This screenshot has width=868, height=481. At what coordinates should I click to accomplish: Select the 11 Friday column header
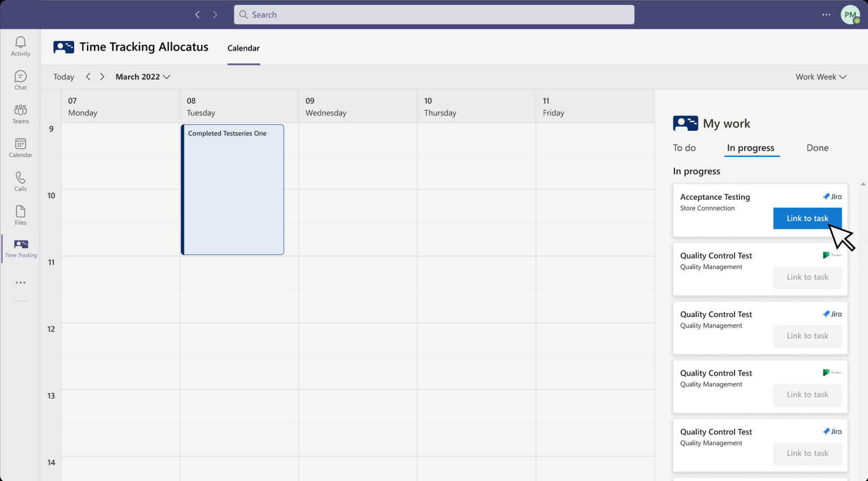point(595,106)
